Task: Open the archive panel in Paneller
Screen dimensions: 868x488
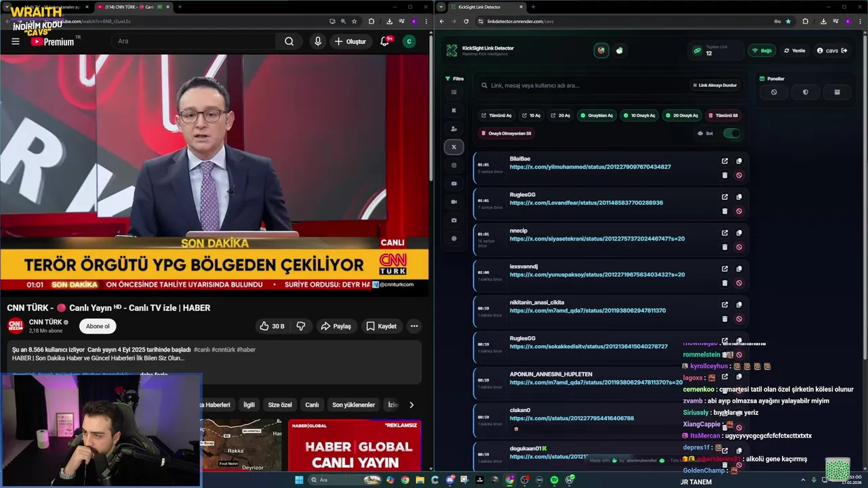Action: [837, 92]
